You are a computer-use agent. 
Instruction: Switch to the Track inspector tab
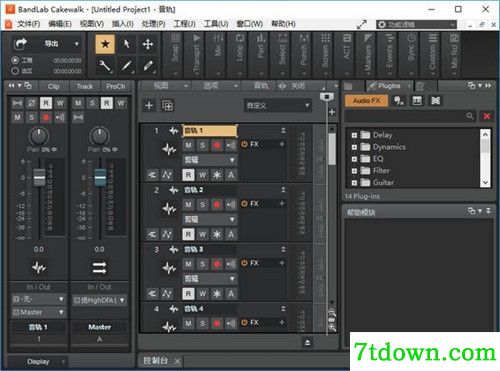pyautogui.click(x=85, y=86)
